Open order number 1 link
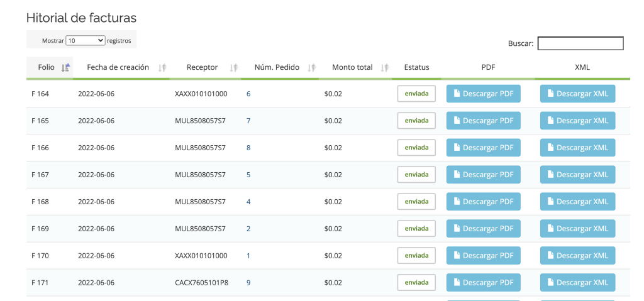This screenshot has width=644, height=301. click(x=248, y=255)
